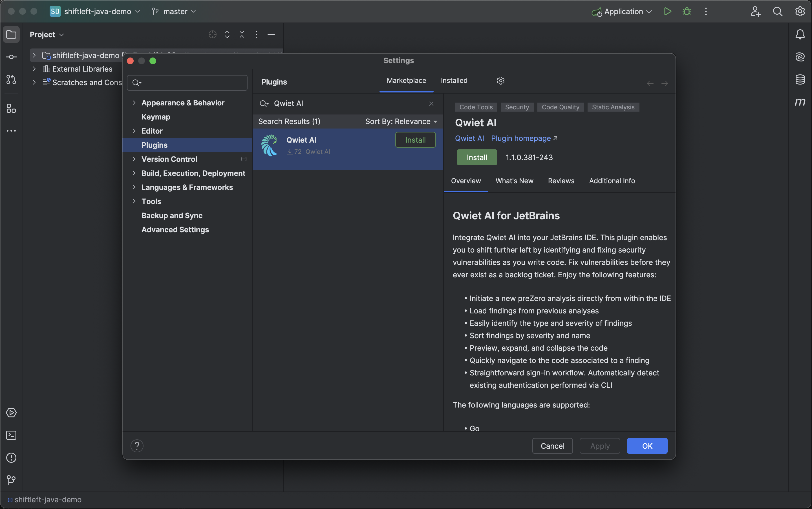
Task: Hide the Project panel
Action: (271, 34)
